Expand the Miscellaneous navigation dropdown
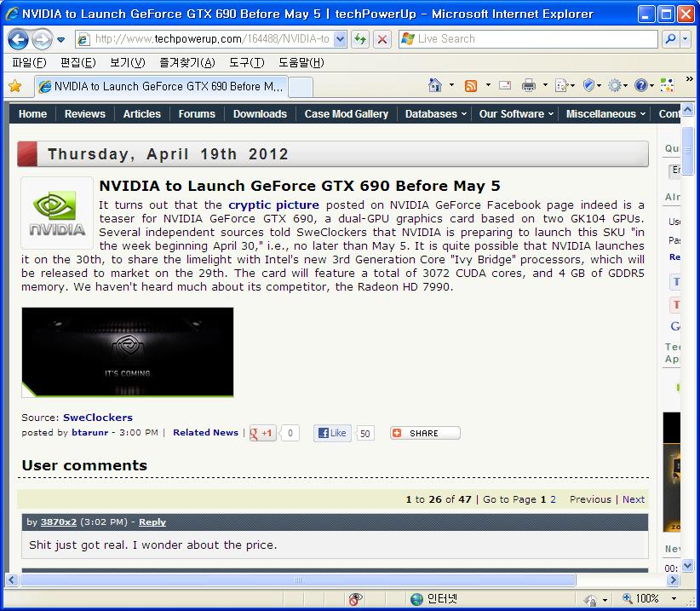This screenshot has height=611, width=700. [x=605, y=114]
